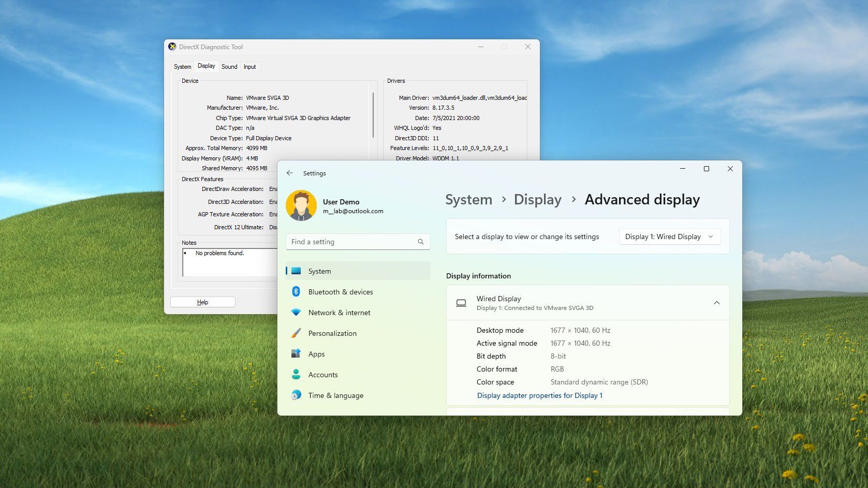Click the Time & language globe icon
868x488 pixels.
[296, 395]
